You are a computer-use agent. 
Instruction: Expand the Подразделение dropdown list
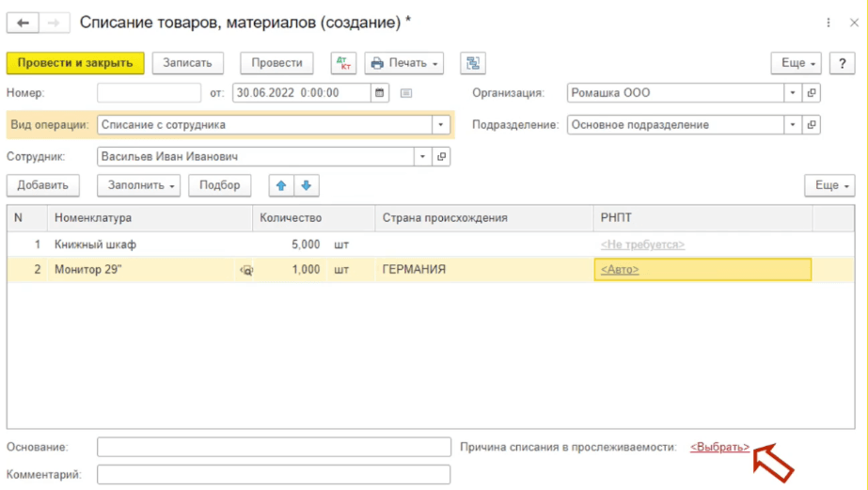coord(793,125)
